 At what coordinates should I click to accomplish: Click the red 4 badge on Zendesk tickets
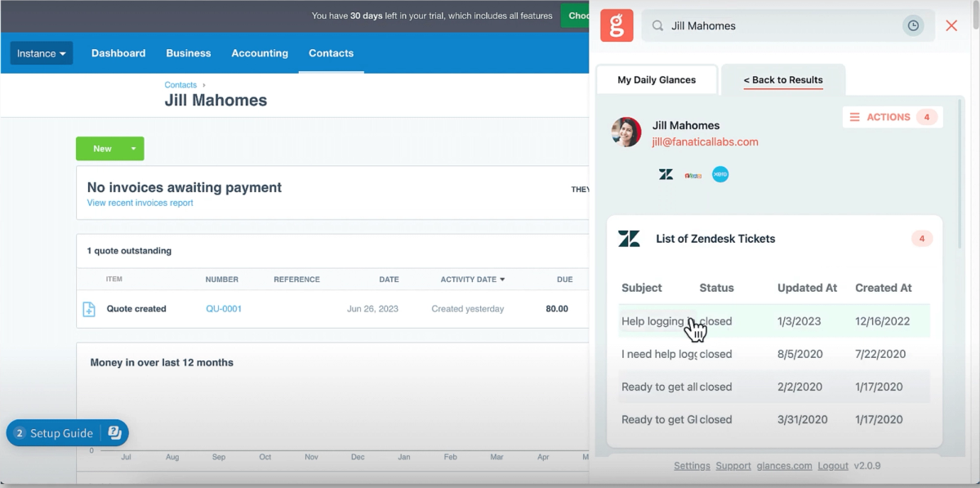[922, 239]
